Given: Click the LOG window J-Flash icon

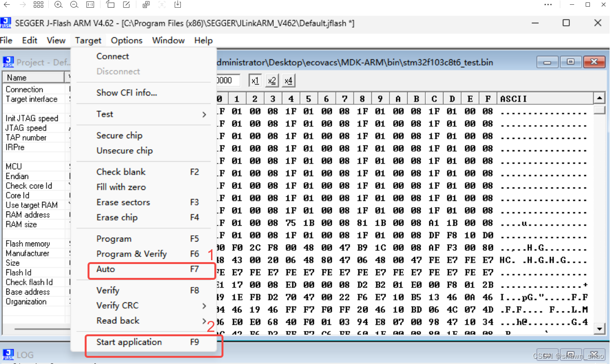Looking at the screenshot, I should pos(8,355).
